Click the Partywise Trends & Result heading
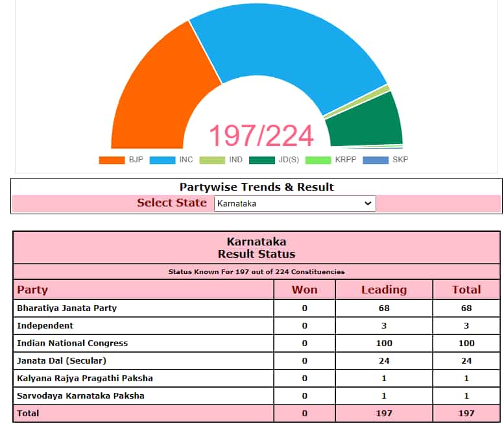 256,187
